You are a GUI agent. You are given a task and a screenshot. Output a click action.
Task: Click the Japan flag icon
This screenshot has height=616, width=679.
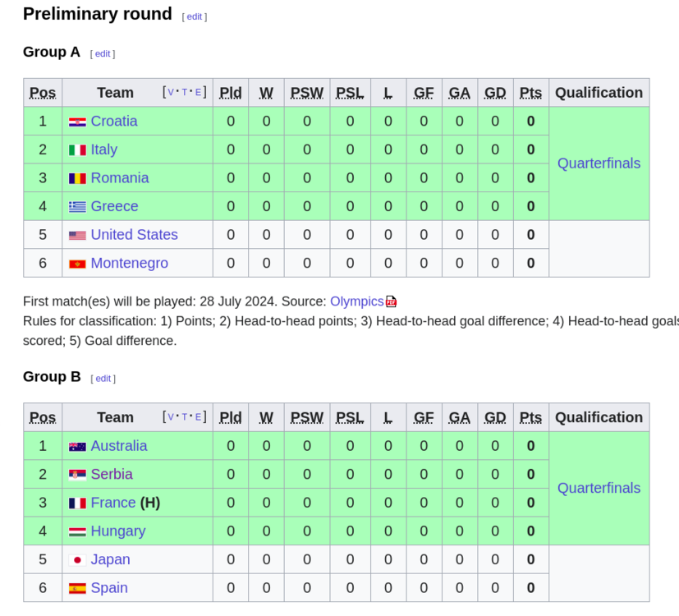[x=77, y=560]
